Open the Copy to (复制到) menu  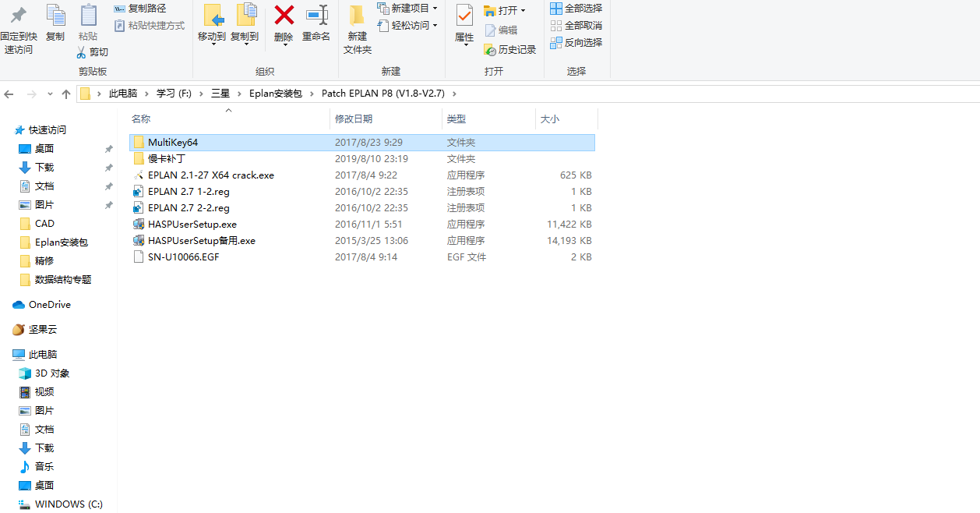point(245,25)
